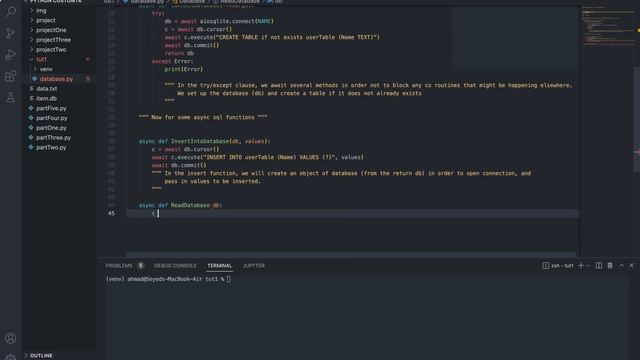Image resolution: width=640 pixels, height=360 pixels.
Task: Open partOne.py file
Action: point(51,128)
